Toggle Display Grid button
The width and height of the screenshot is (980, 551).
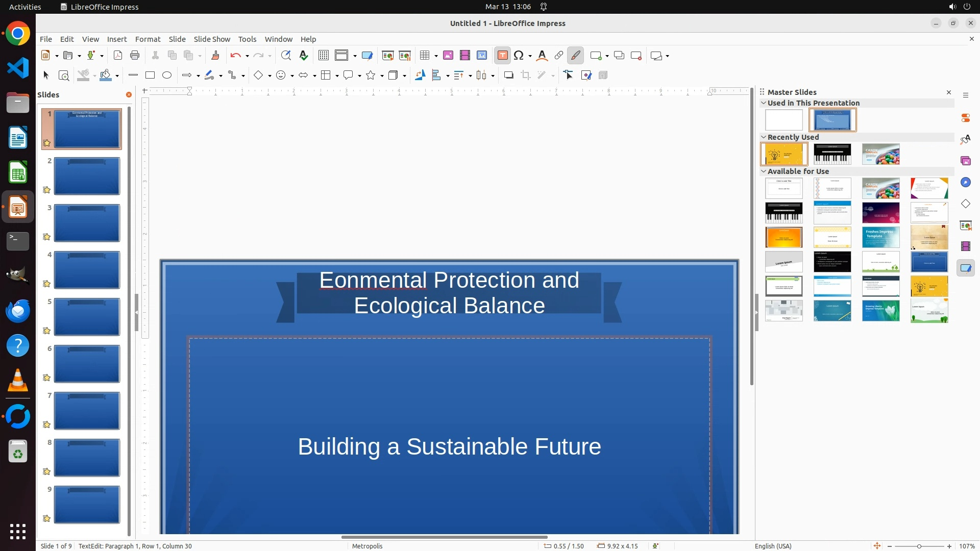324,56
